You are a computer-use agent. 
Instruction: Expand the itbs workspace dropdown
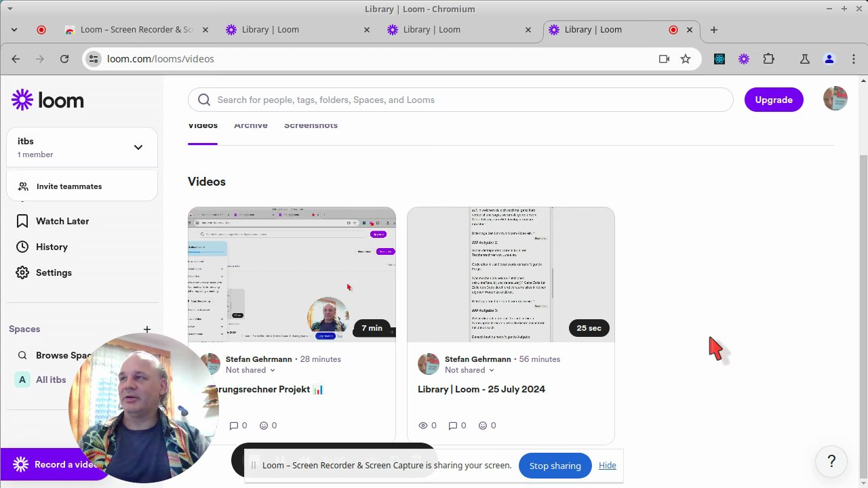[x=138, y=147]
